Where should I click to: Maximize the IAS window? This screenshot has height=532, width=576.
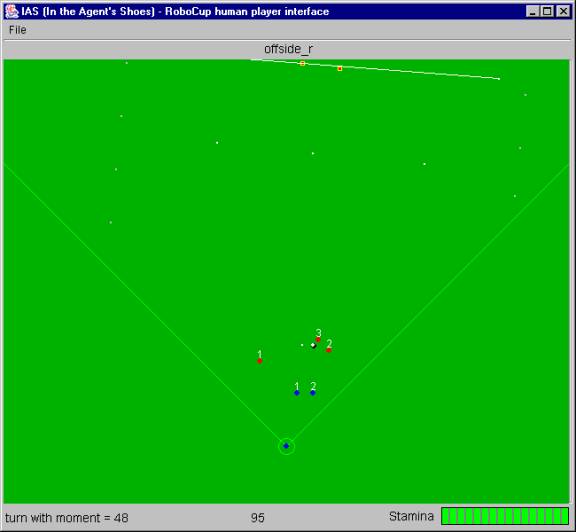coord(547,11)
